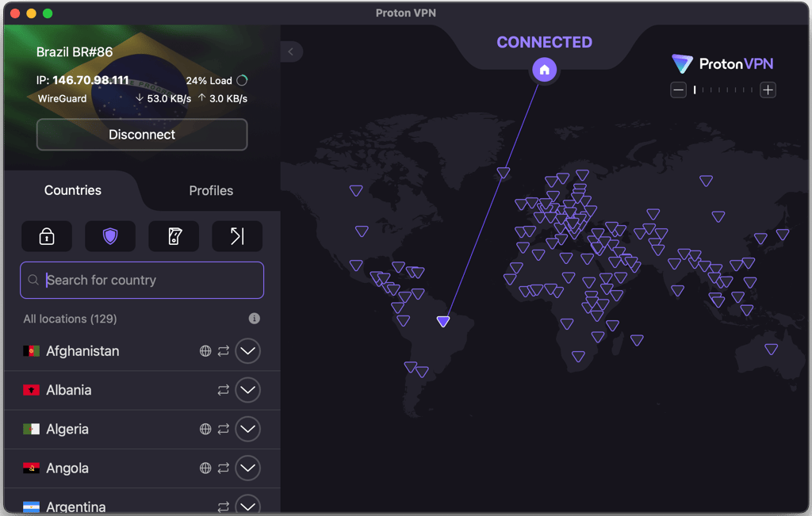Click the Angola flag icon
812x516 pixels.
click(x=31, y=468)
